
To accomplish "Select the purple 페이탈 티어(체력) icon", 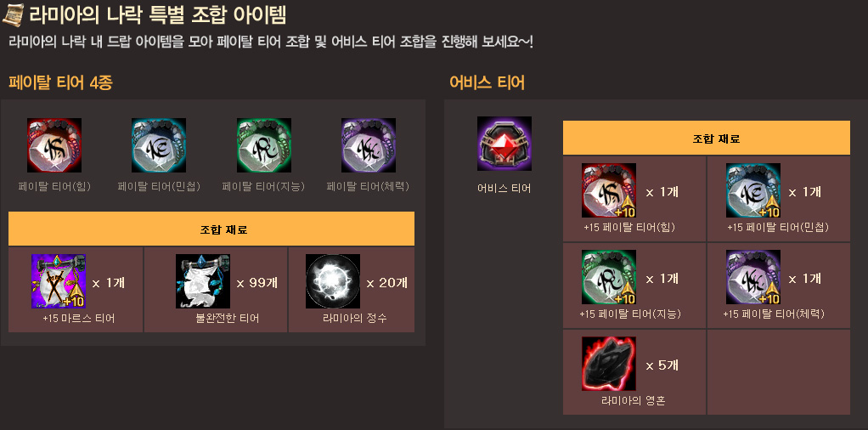I will tap(369, 145).
